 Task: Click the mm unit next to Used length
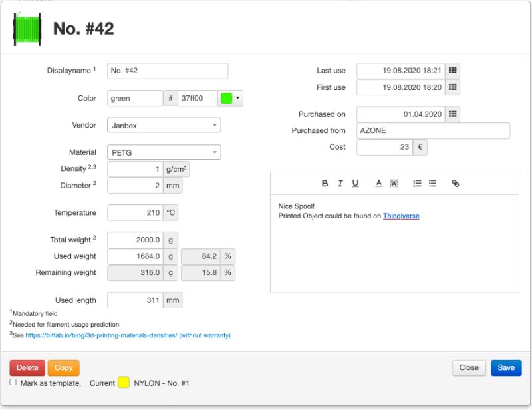173,300
